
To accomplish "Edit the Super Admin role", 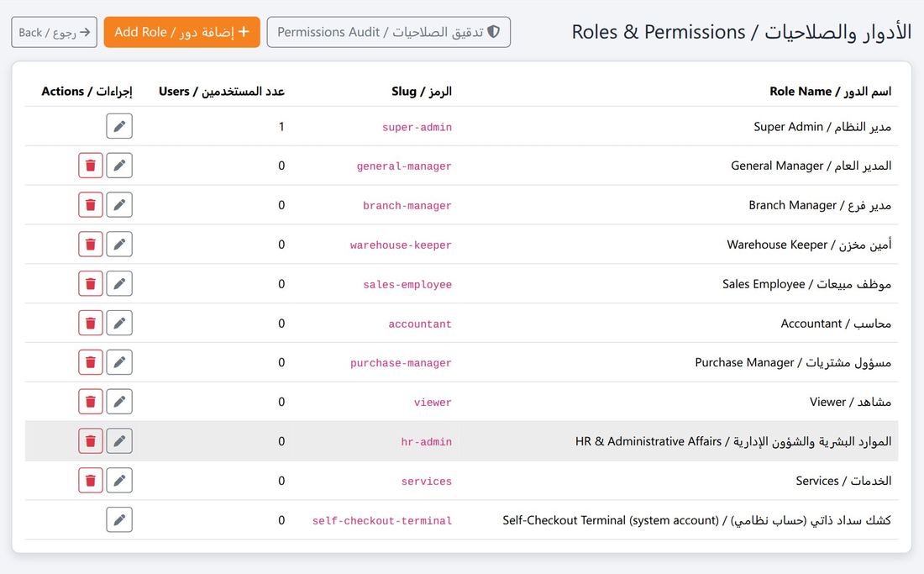I will (119, 126).
